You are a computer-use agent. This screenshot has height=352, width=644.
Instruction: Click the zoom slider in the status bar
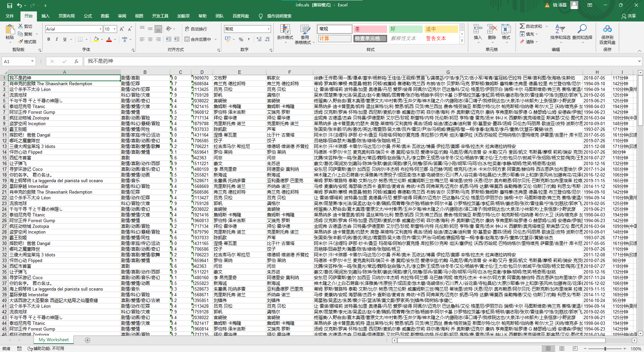click(x=605, y=349)
